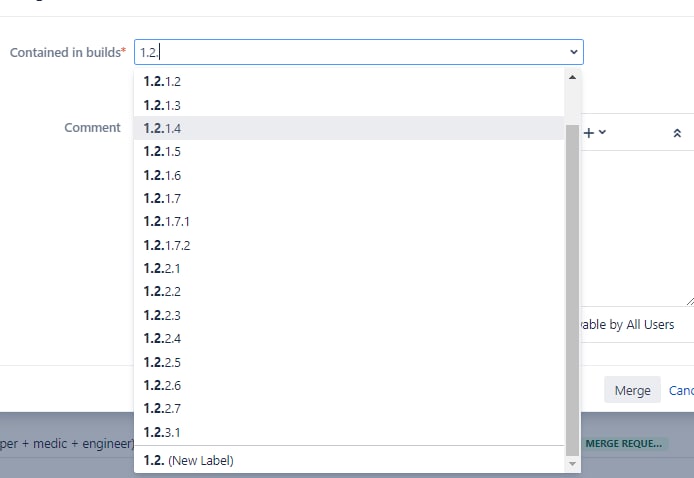Viewport: 694px width, 478px height.
Task: Open the plus insert menu in comment toolbar
Action: (594, 133)
